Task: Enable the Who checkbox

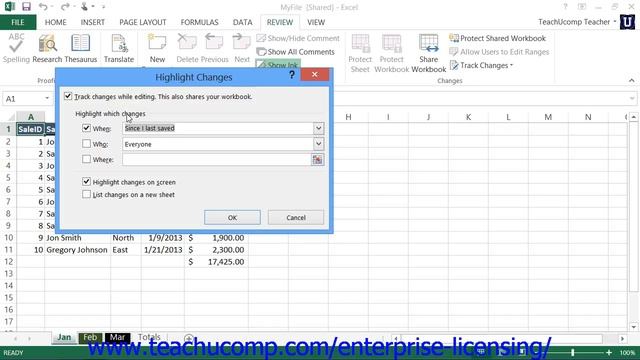Action: coord(86,144)
